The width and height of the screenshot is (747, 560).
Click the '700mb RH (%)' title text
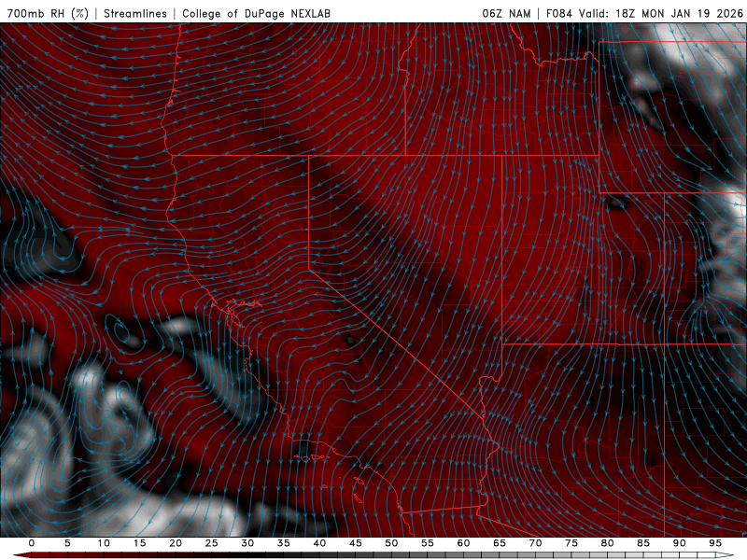(x=48, y=13)
